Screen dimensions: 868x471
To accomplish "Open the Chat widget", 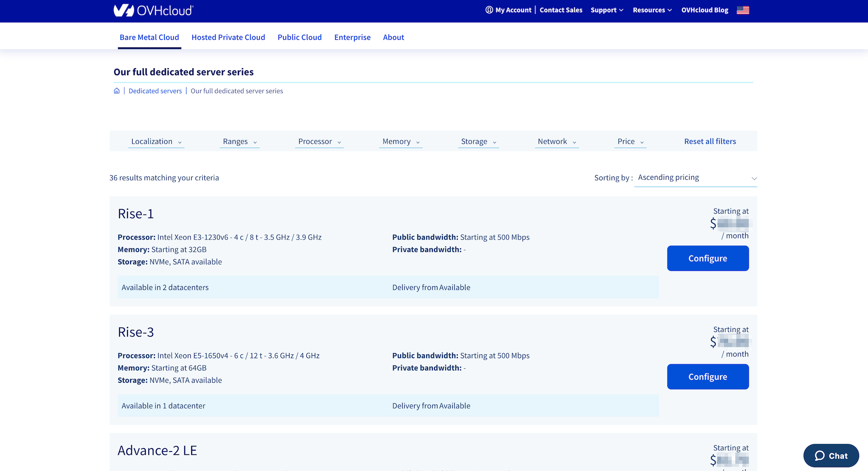I will 831,456.
